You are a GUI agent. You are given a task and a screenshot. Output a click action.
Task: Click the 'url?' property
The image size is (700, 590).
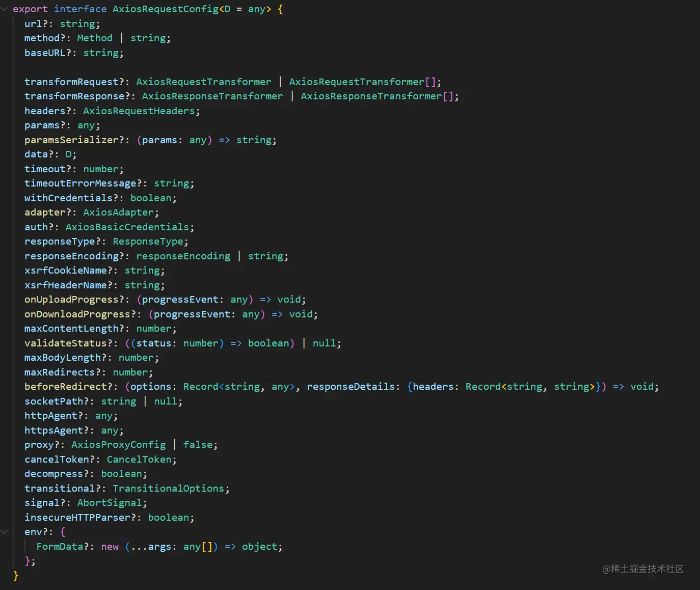36,24
